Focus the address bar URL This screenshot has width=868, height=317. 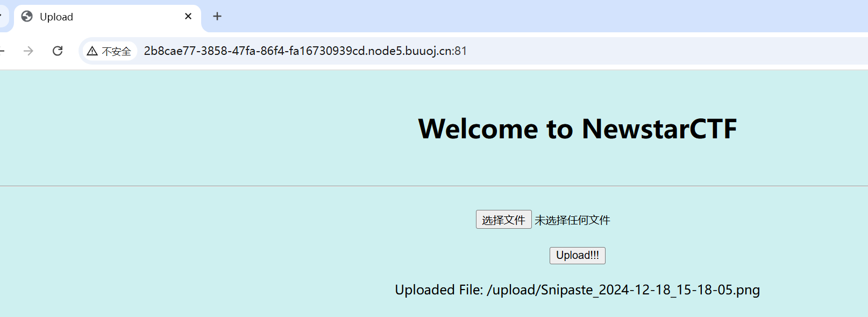click(305, 51)
